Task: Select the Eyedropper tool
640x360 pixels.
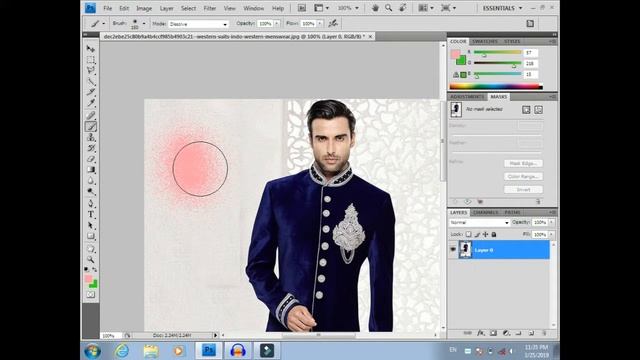Action: coord(91,103)
